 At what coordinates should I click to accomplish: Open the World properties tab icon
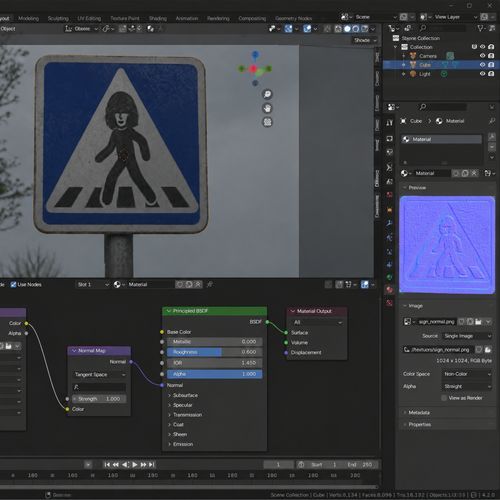389,195
